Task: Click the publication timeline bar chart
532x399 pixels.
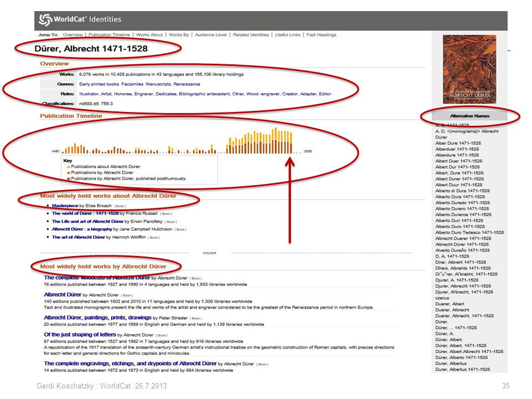Action: tap(178, 140)
